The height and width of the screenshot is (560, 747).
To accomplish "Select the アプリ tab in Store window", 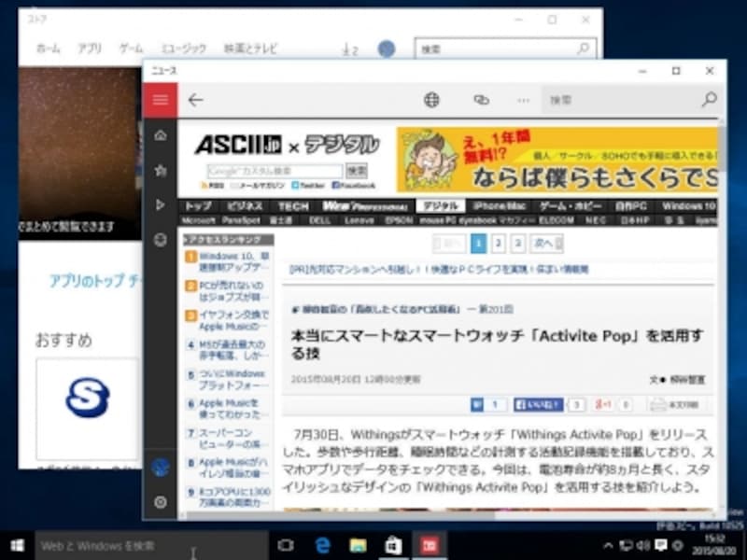I will [90, 49].
